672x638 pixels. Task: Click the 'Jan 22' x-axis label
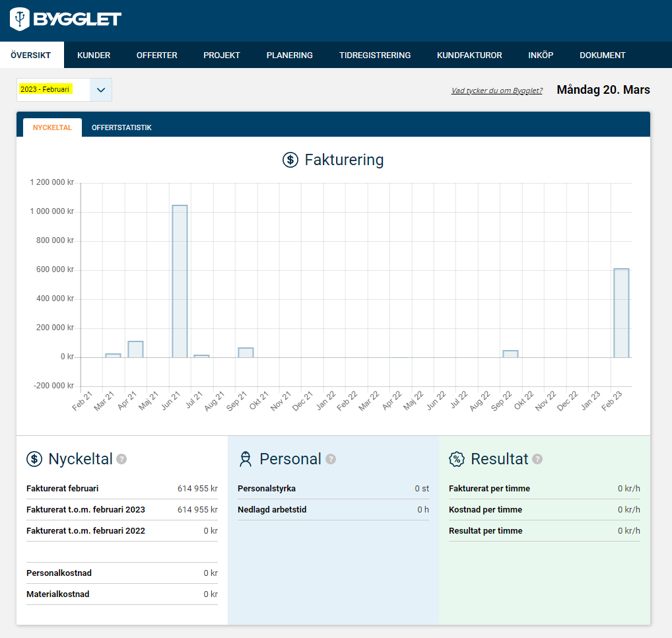point(325,401)
